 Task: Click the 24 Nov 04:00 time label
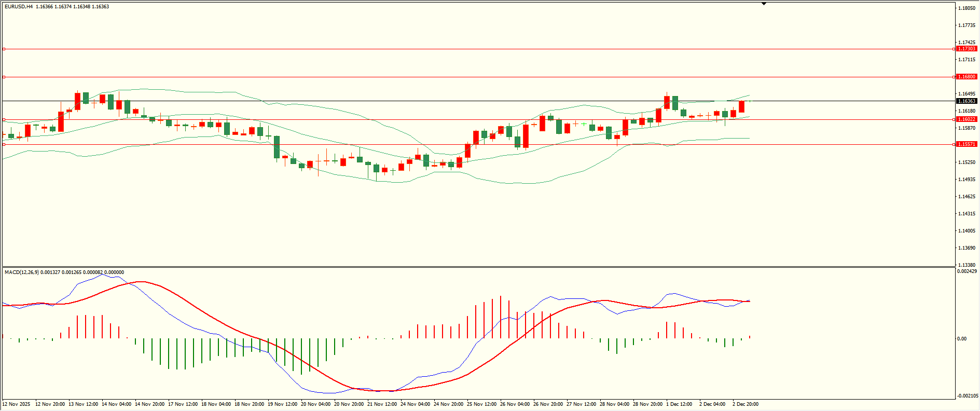coord(415,404)
